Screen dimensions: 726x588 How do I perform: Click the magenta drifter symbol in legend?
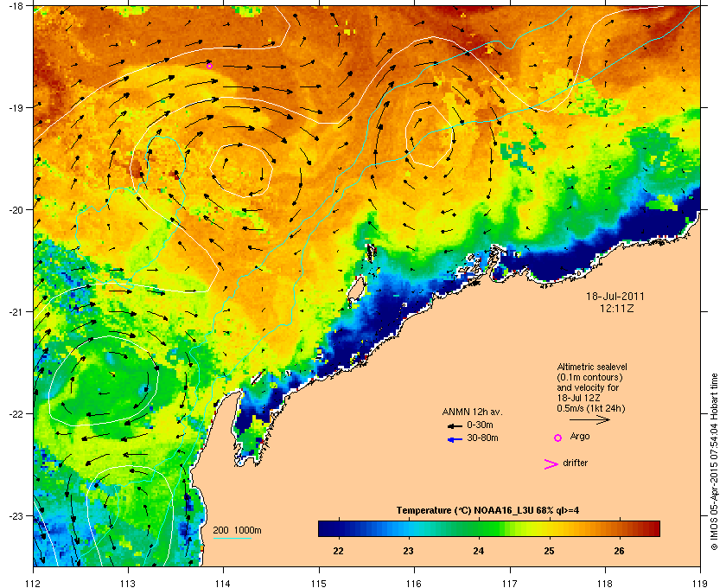pos(551,464)
